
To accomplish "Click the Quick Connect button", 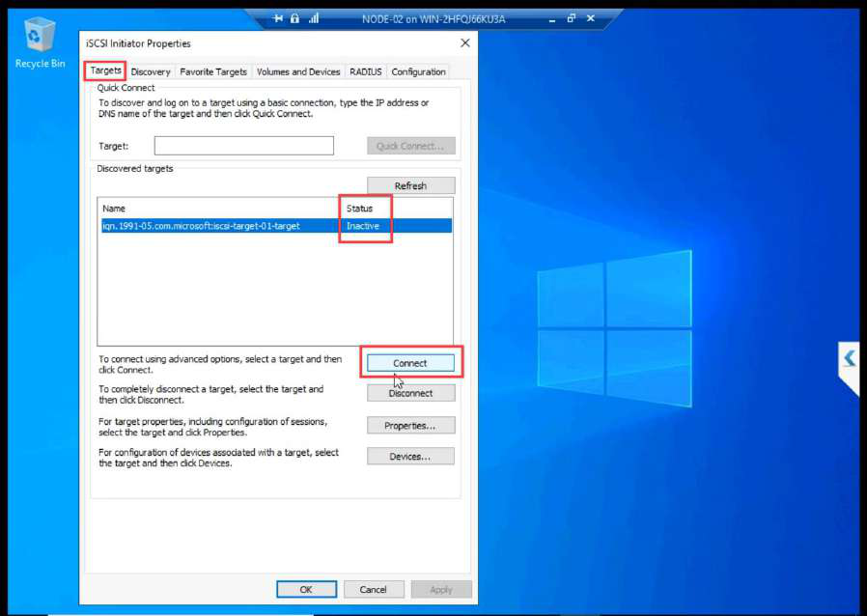I will click(x=411, y=146).
